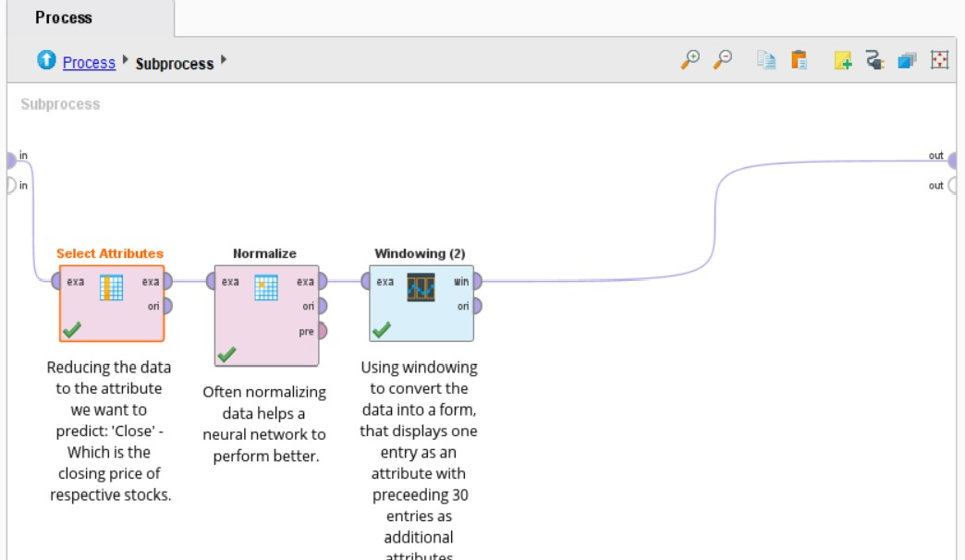
Task: Click the 'Often normalizing data' annotation text
Action: [x=264, y=424]
